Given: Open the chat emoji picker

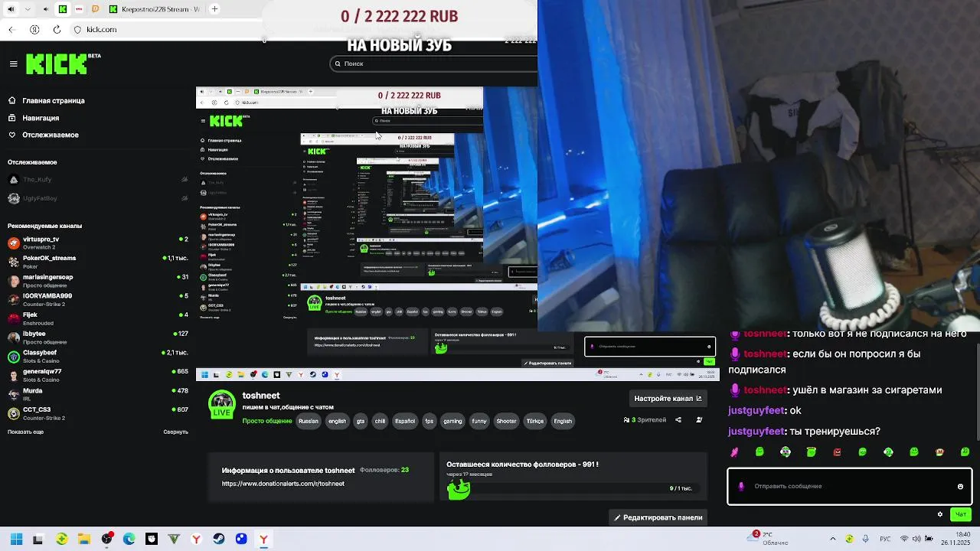Looking at the screenshot, I should [x=960, y=486].
